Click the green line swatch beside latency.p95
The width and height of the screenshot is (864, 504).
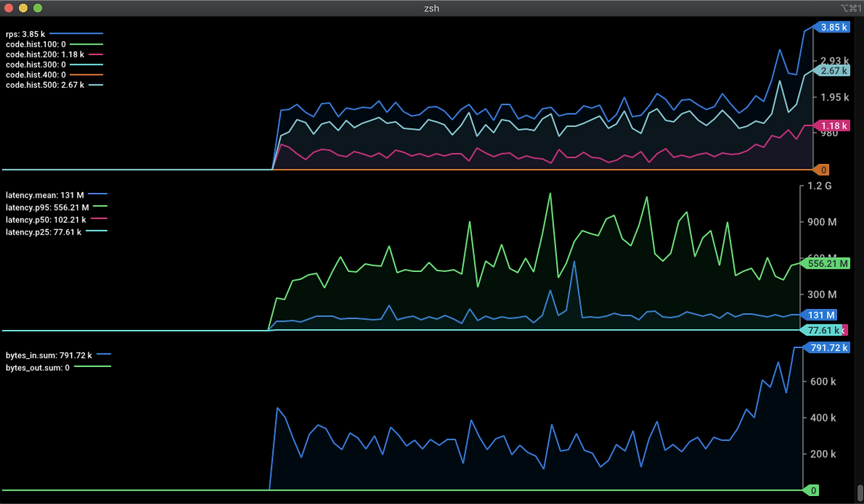101,206
